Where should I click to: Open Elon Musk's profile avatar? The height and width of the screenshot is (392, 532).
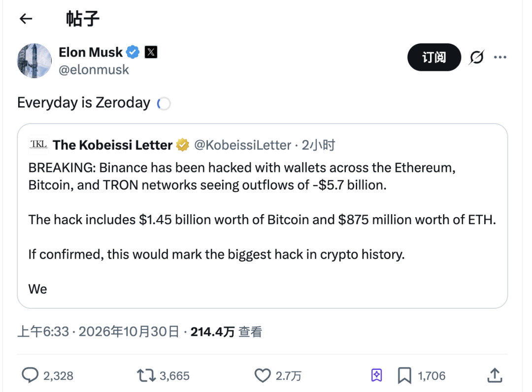point(34,61)
